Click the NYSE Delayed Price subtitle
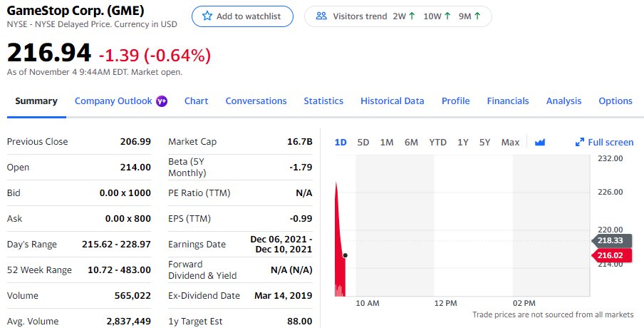Viewport: 644px width, 328px height. [x=92, y=24]
